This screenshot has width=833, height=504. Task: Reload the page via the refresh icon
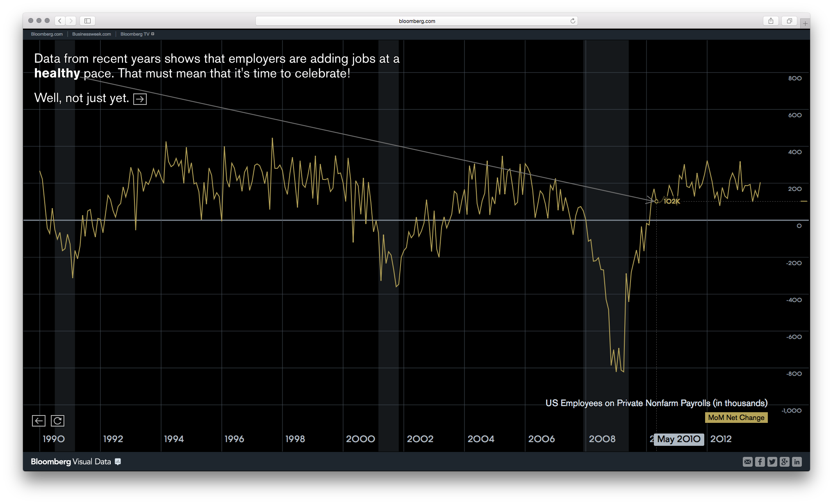coord(573,20)
